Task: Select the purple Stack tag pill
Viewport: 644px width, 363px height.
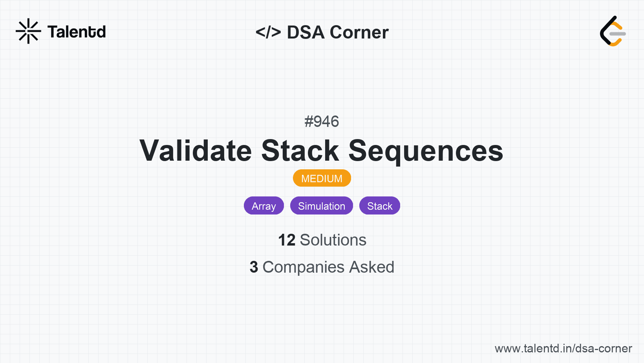Action: pos(379,206)
